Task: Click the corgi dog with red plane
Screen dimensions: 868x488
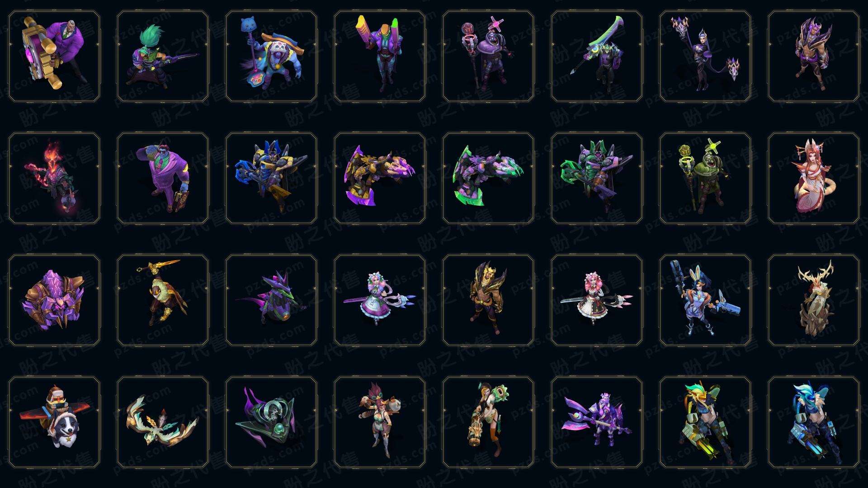Action: pyautogui.click(x=54, y=422)
